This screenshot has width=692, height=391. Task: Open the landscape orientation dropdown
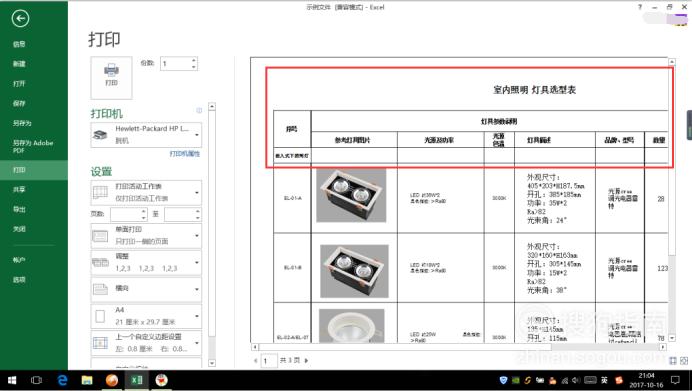[x=146, y=289]
